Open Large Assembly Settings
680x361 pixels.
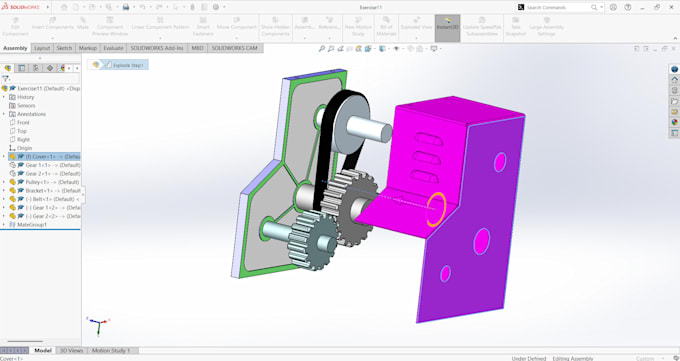point(546,27)
